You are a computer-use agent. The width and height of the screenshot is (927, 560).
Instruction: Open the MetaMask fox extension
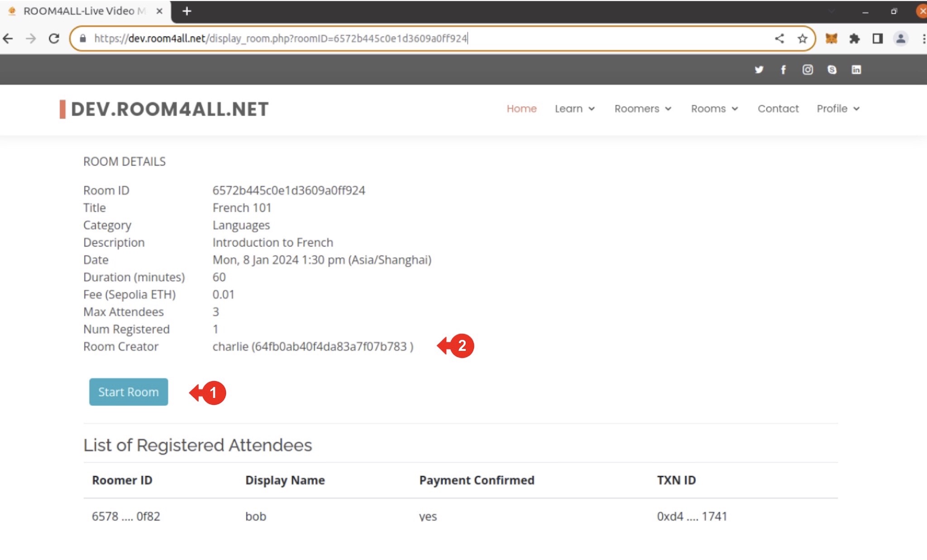[831, 38]
